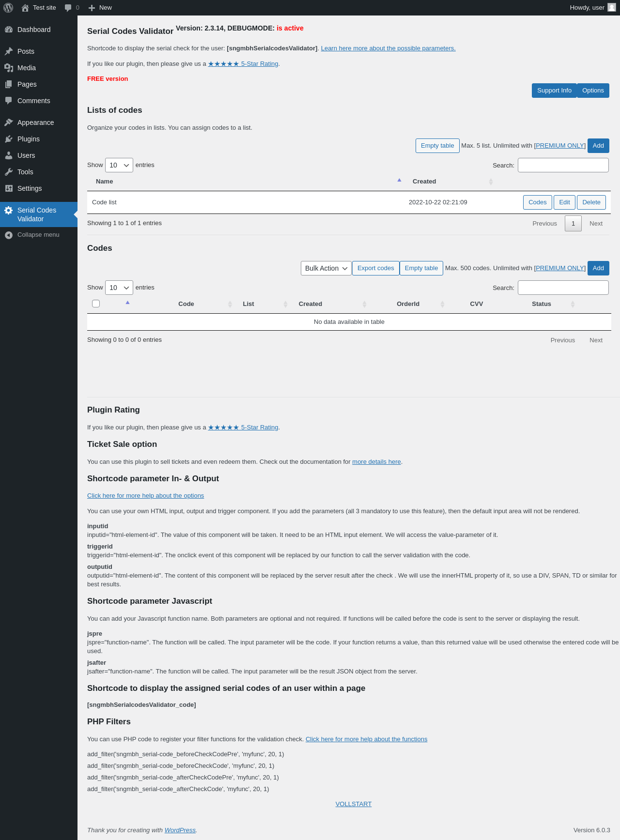
Task: Expand the Bulk Action dropdown
Action: click(326, 268)
